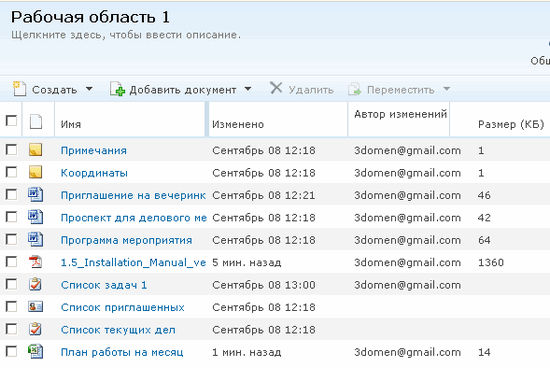
Task: Click the task list icon beside Список задач 1
Action: pos(35,284)
